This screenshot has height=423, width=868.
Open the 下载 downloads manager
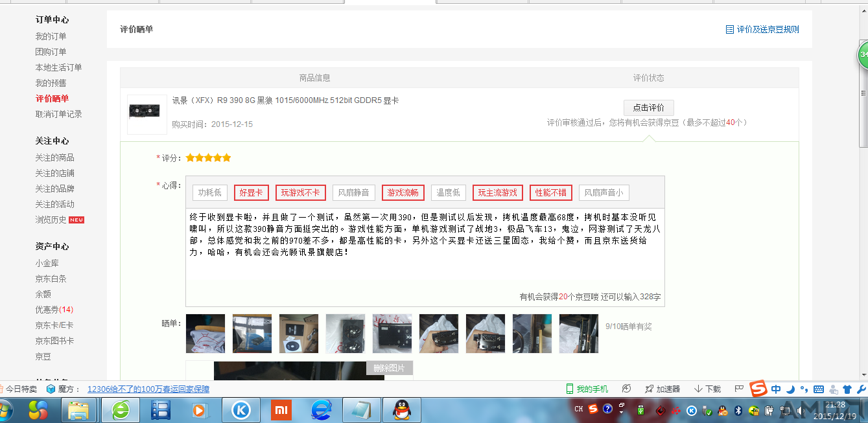(x=707, y=389)
